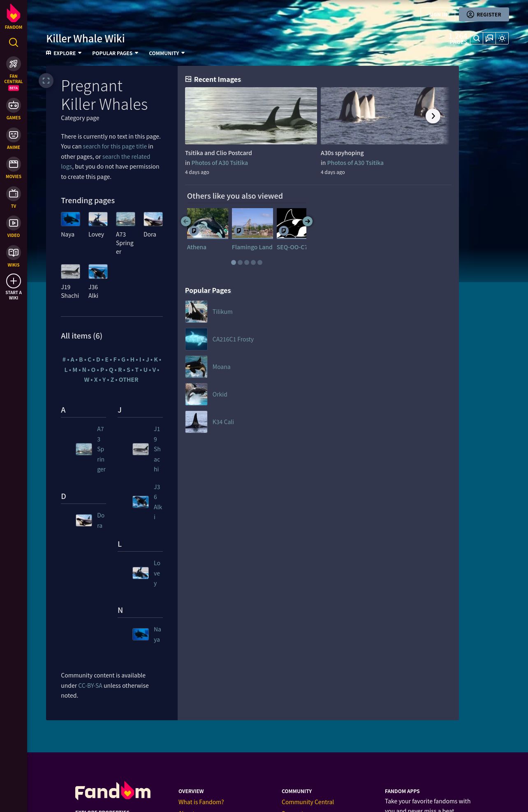This screenshot has width=528, height=812.
Task: Open J19 Shachi category item link
Action: pos(157,449)
